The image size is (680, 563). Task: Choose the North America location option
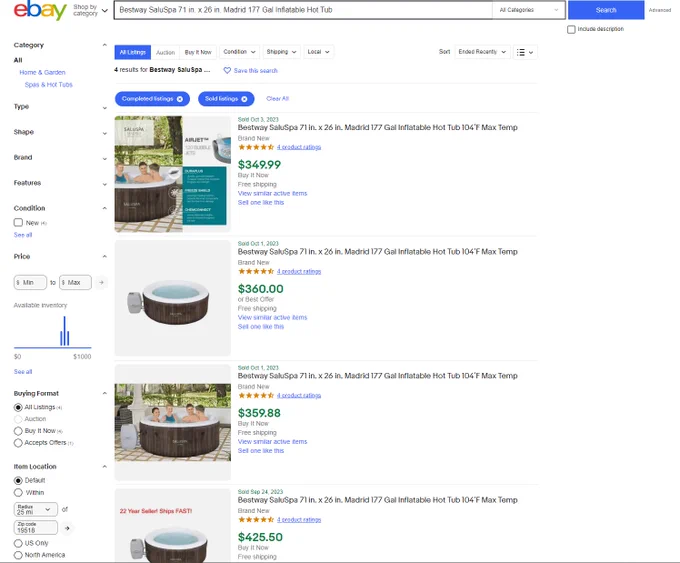click(x=18, y=555)
